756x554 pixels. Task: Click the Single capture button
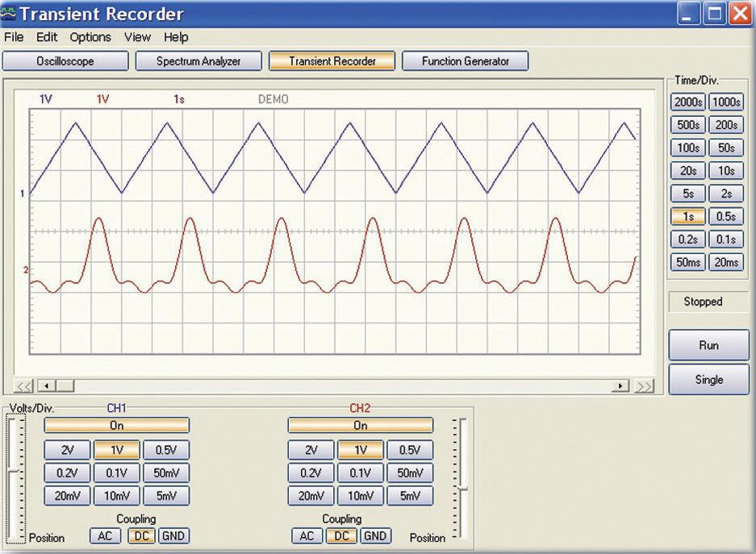(x=708, y=379)
